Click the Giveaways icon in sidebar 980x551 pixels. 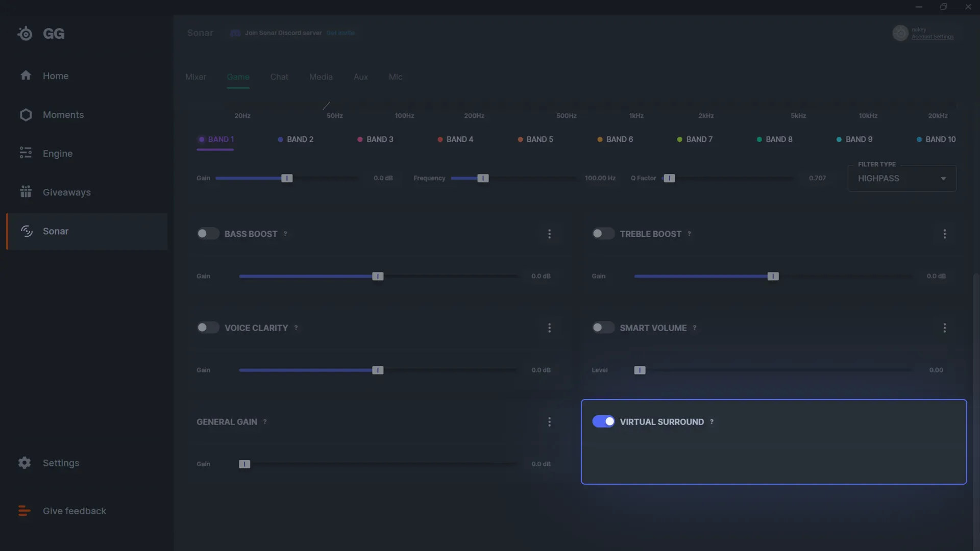[26, 192]
